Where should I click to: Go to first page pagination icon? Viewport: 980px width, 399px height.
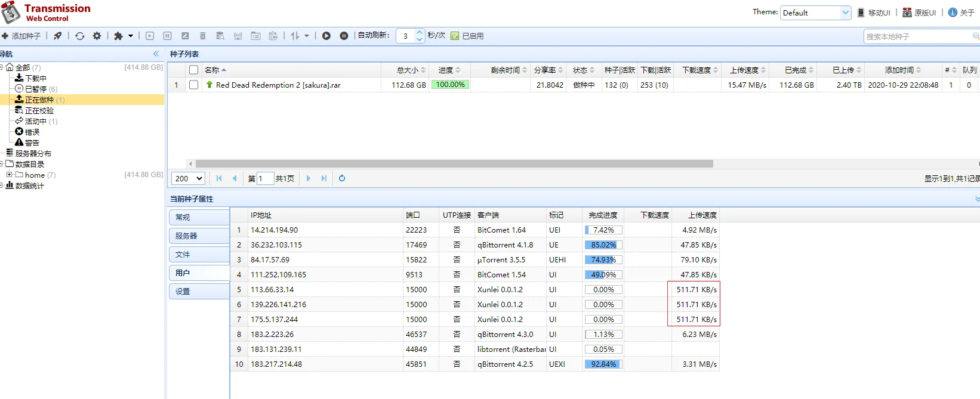coord(219,178)
